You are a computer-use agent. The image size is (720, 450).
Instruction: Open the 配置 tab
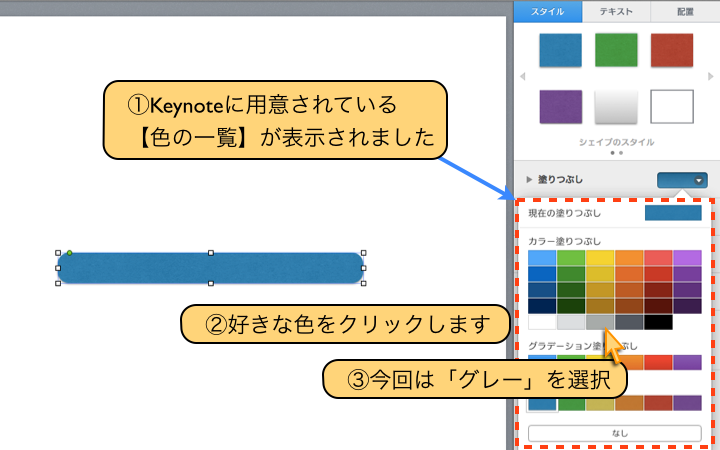(x=683, y=12)
